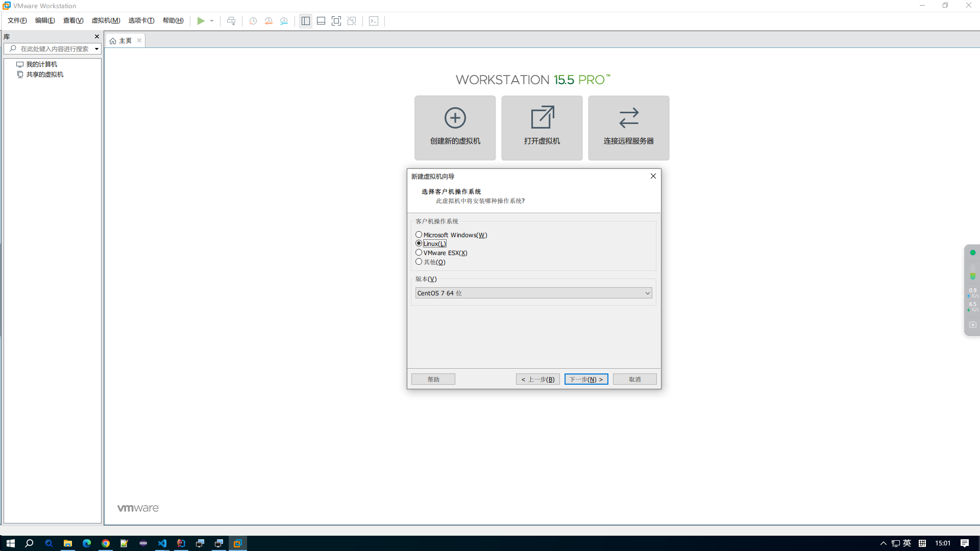Click the send Ctrl+Alt+Del toolbar icon
The width and height of the screenshot is (980, 551).
[231, 21]
